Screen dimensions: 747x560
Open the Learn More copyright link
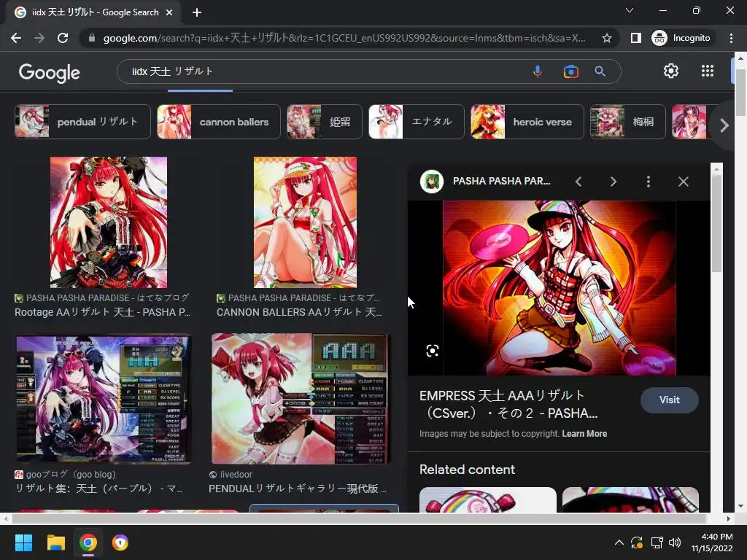click(x=584, y=434)
